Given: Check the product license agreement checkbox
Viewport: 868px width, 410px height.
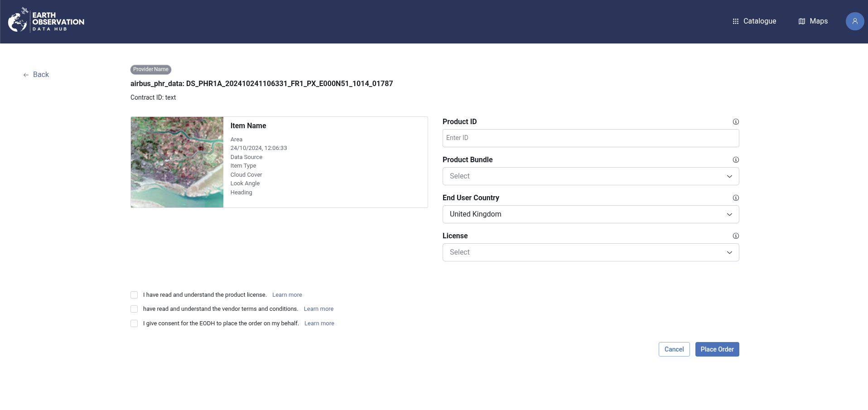Looking at the screenshot, I should pos(134,295).
